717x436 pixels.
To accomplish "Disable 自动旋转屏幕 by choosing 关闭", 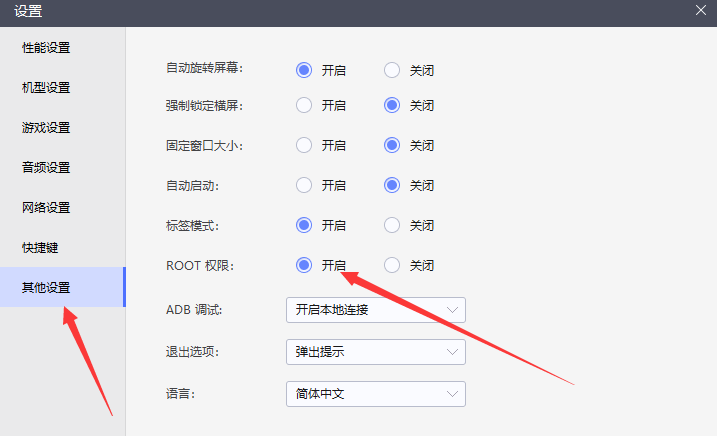I will [x=393, y=70].
